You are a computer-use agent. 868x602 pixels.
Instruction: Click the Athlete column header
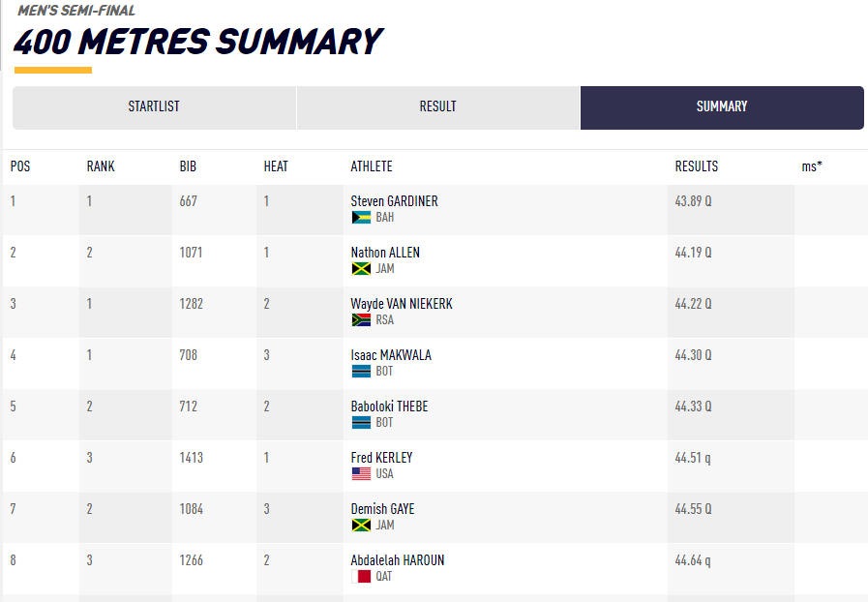[x=371, y=166]
